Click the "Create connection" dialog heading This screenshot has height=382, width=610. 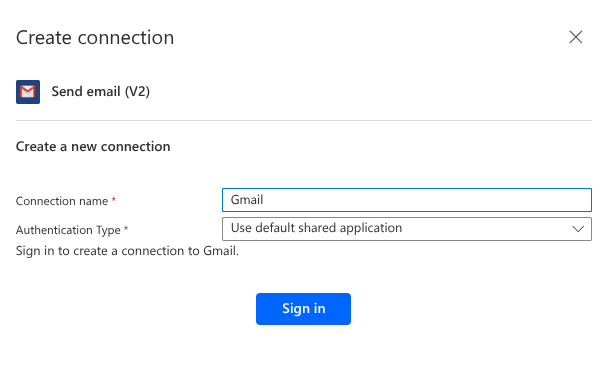95,38
